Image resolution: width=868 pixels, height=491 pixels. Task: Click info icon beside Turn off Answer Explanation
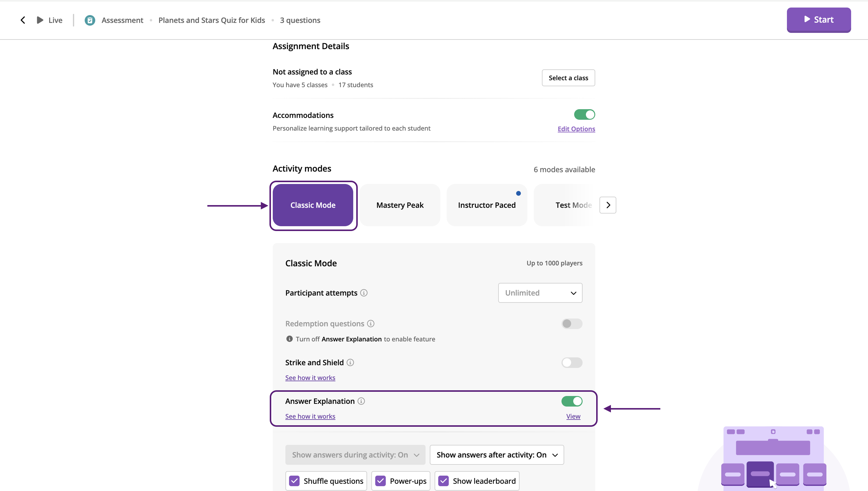[x=289, y=339]
